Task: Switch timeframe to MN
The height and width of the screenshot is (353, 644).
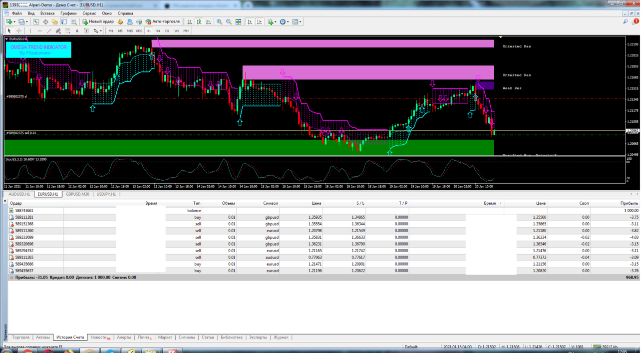Action: (186, 31)
